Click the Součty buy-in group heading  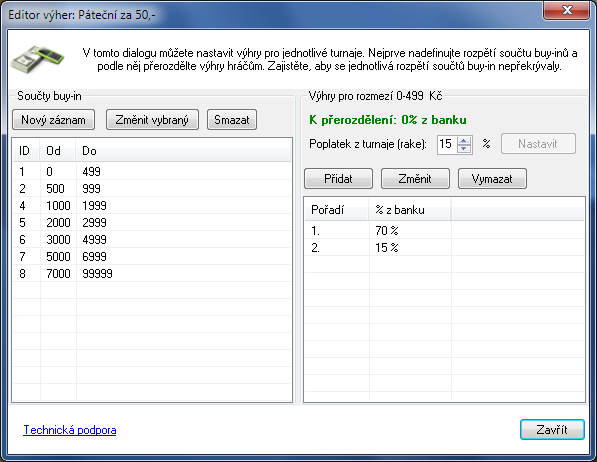click(x=49, y=96)
